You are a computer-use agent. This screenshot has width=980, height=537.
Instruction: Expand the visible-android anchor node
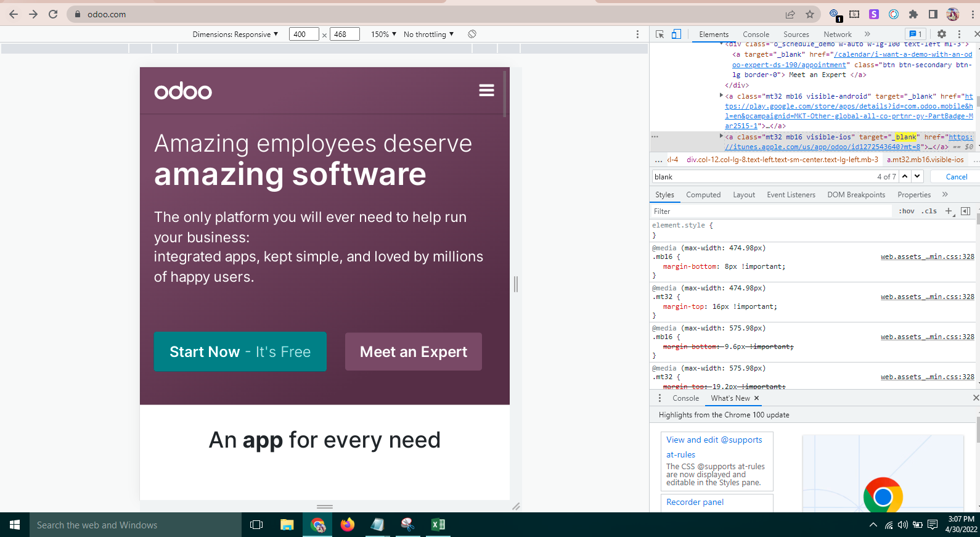pos(721,96)
